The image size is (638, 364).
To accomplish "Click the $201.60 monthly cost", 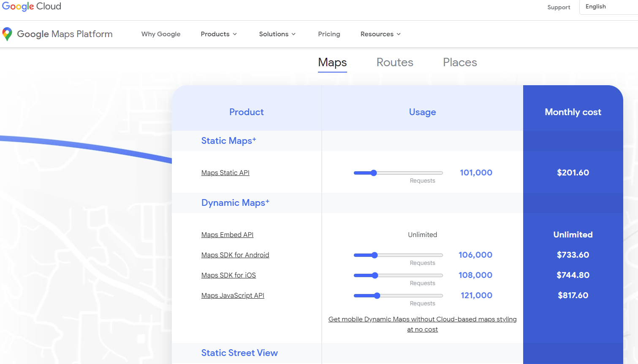I will pyautogui.click(x=573, y=173).
